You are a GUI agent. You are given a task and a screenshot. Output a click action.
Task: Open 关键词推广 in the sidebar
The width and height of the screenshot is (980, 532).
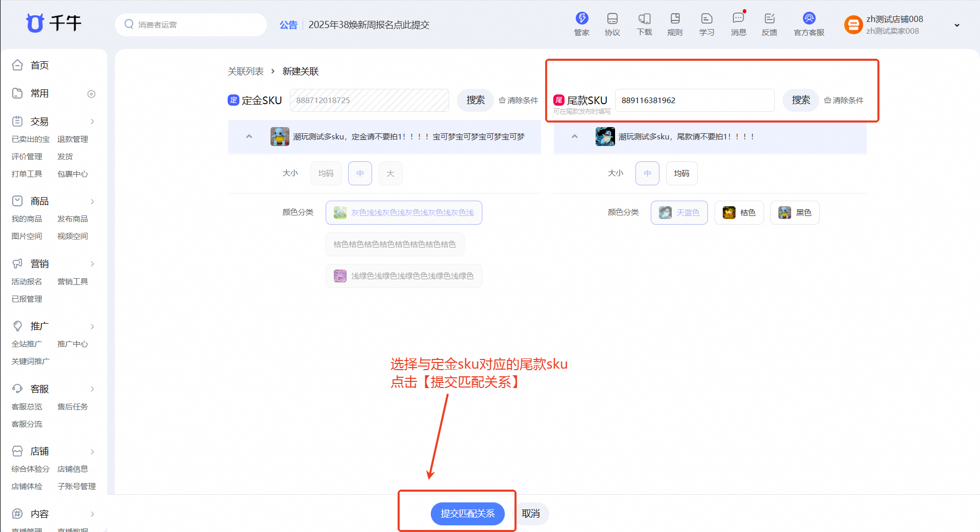(31, 361)
